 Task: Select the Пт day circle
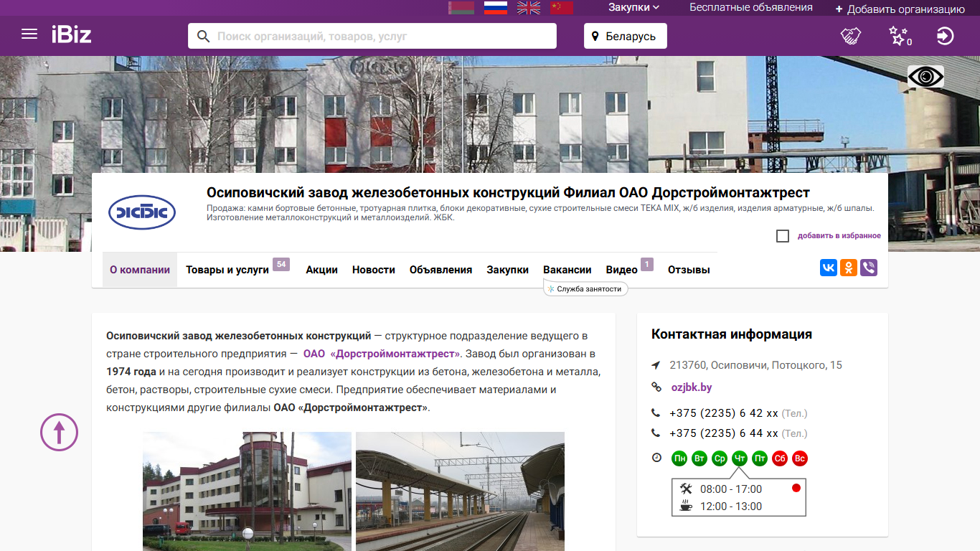pos(760,458)
